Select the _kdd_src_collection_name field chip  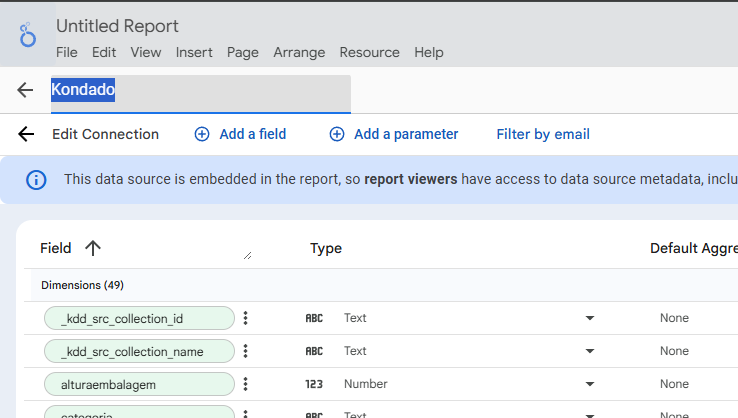coord(139,351)
